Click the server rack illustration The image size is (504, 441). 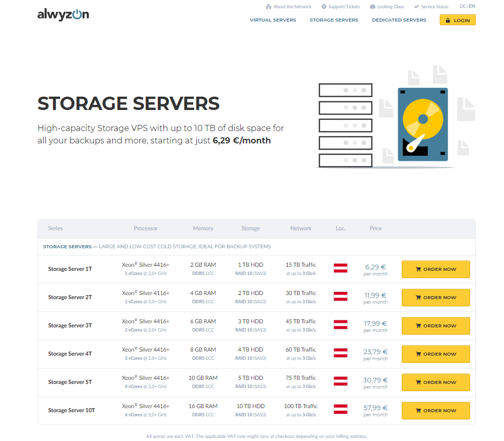pos(346,125)
